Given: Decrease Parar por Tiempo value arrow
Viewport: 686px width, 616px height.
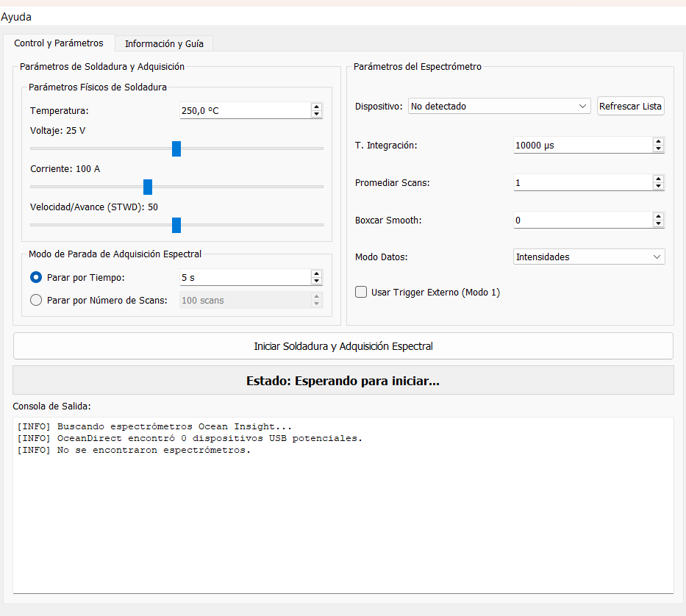Looking at the screenshot, I should pyautogui.click(x=316, y=281).
